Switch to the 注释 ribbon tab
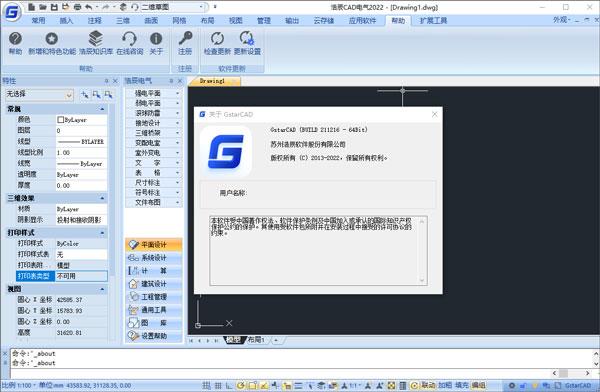 pyautogui.click(x=95, y=20)
